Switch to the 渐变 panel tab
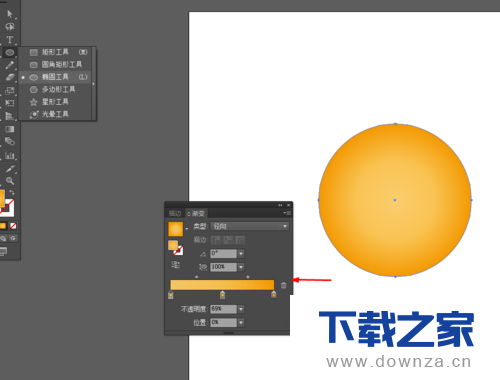This screenshot has height=380, width=500. tap(196, 213)
